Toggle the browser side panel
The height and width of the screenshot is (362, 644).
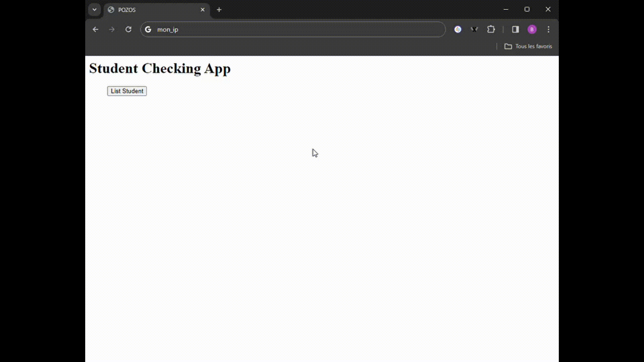516,29
